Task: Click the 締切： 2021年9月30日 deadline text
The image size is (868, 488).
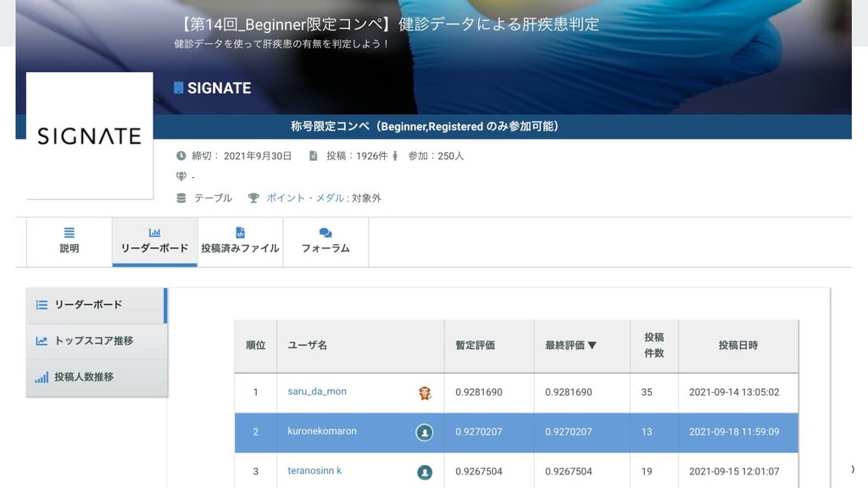Action: (x=242, y=156)
